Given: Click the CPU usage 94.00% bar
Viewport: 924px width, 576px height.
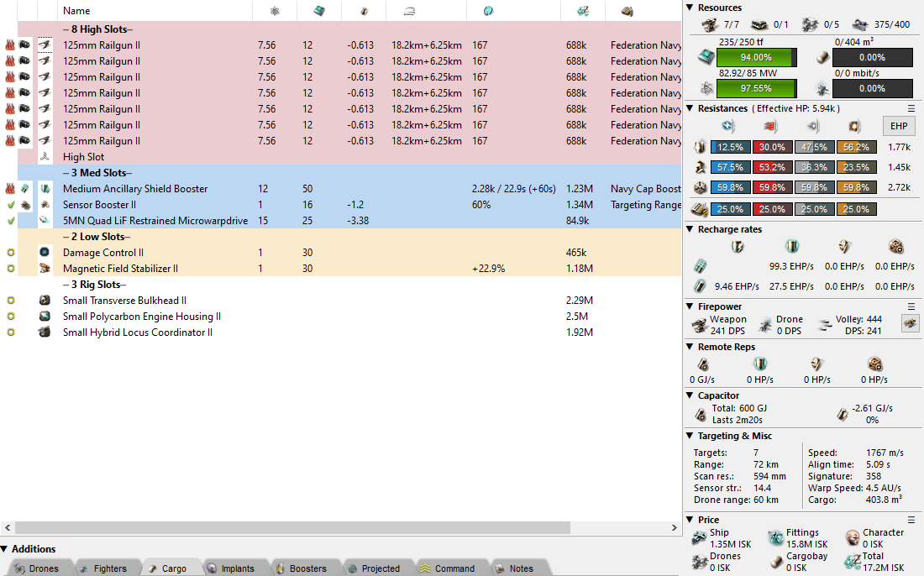Looking at the screenshot, I should 755,57.
